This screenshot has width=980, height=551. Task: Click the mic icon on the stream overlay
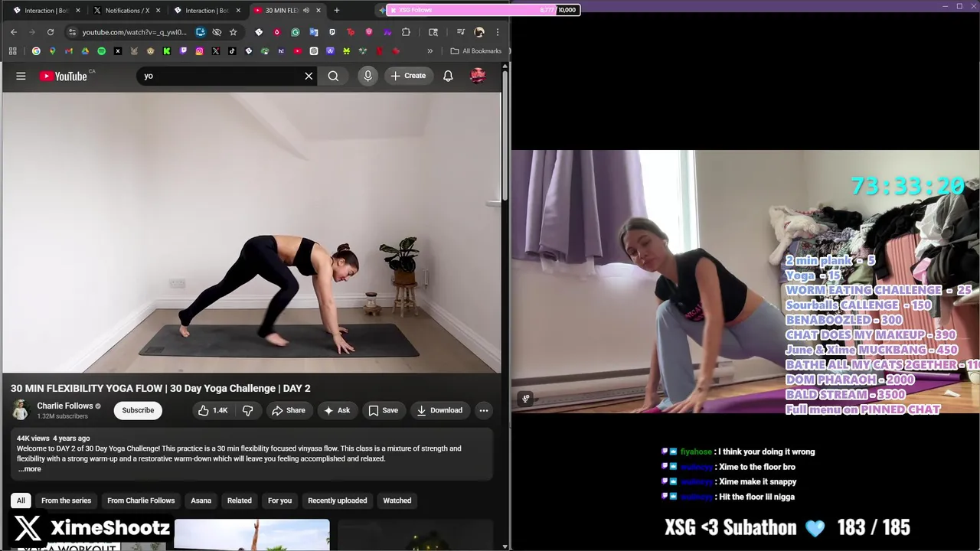coord(526,399)
